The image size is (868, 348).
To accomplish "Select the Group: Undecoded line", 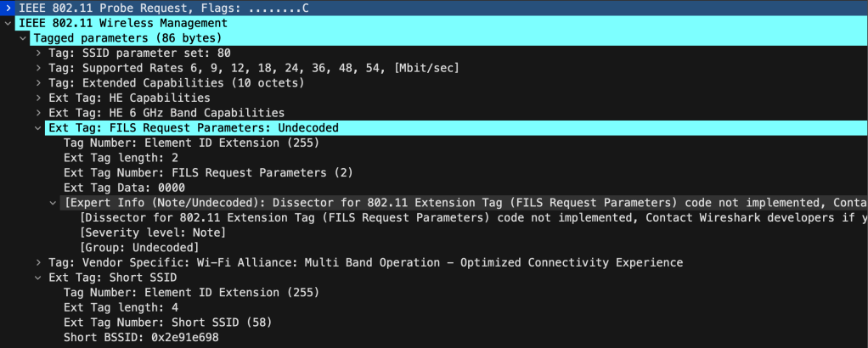I will 138,247.
